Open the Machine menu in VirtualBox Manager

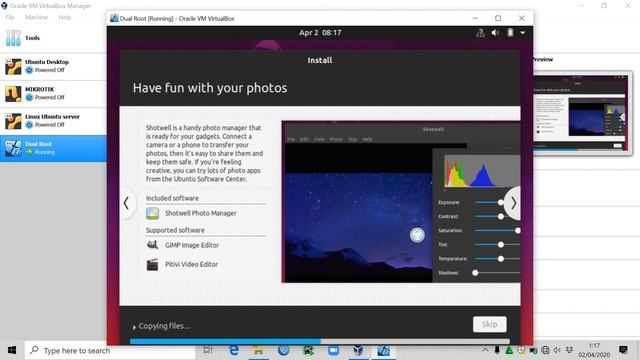[36, 17]
